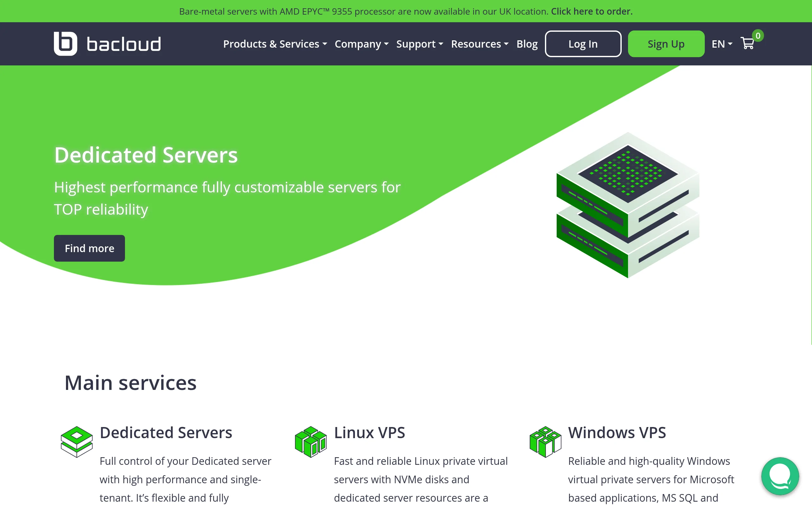The width and height of the screenshot is (812, 508).
Task: Follow the 'Click here to order' link
Action: (x=592, y=11)
